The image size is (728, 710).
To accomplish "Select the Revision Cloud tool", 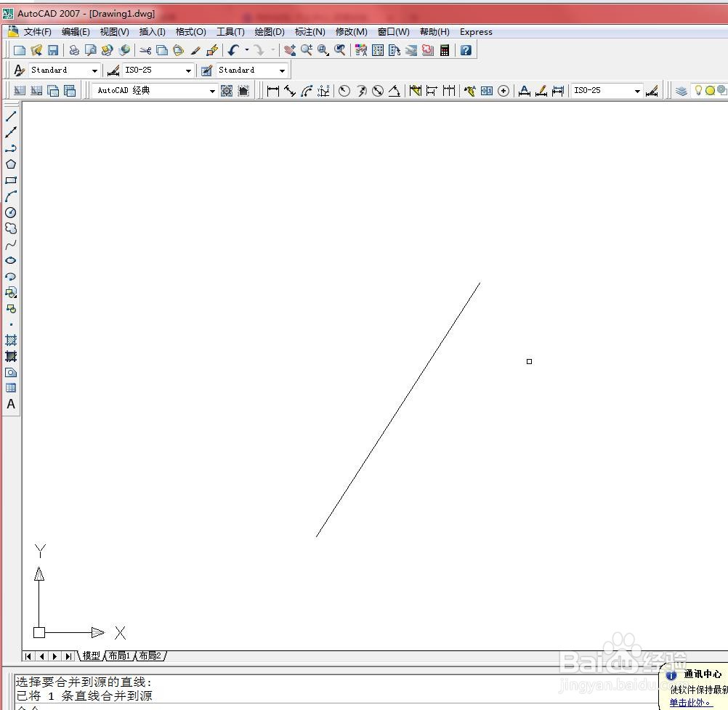I will [x=11, y=228].
